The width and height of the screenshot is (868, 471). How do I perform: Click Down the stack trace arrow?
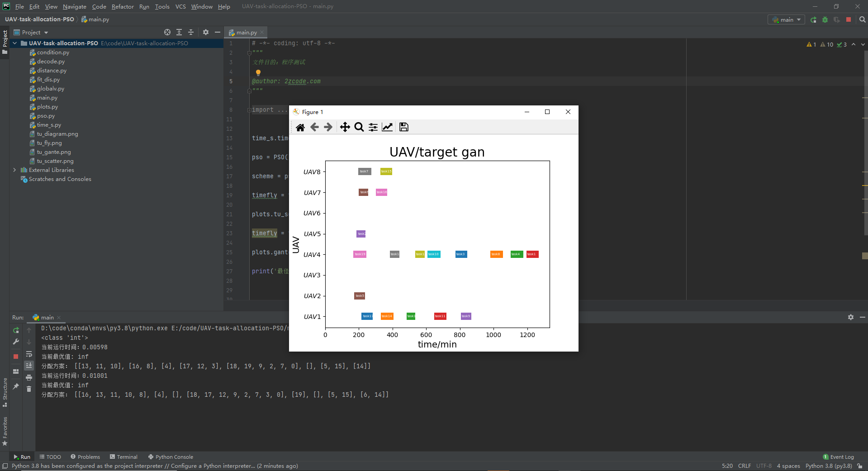(x=29, y=342)
